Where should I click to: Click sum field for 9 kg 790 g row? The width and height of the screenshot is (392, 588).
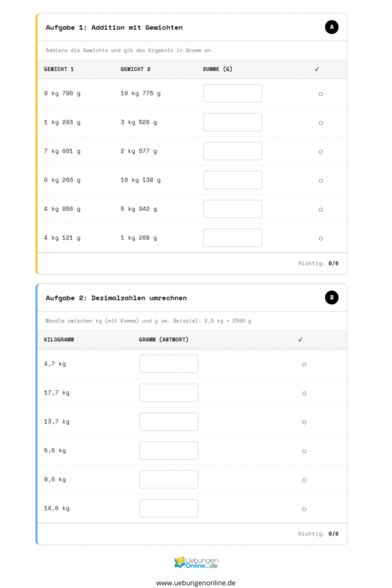point(232,94)
